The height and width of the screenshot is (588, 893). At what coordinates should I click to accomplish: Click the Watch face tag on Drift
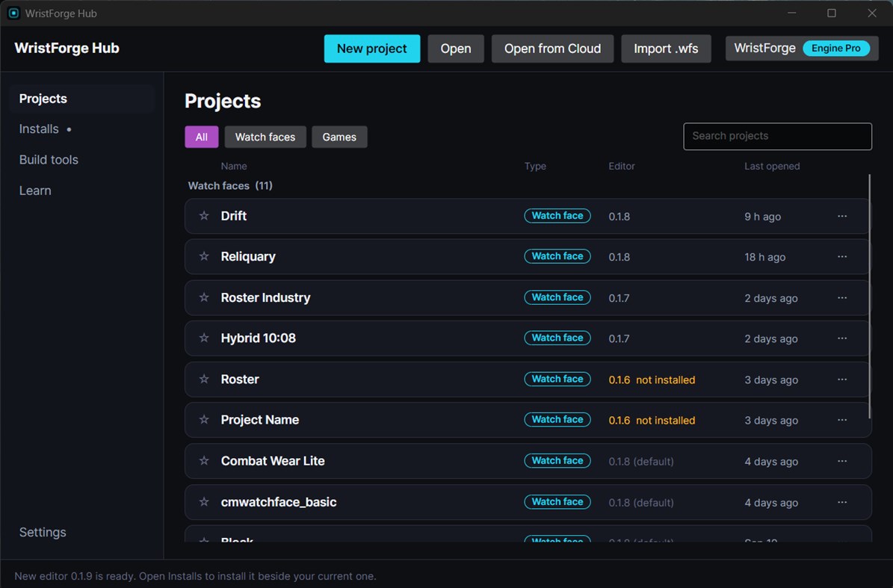(557, 216)
